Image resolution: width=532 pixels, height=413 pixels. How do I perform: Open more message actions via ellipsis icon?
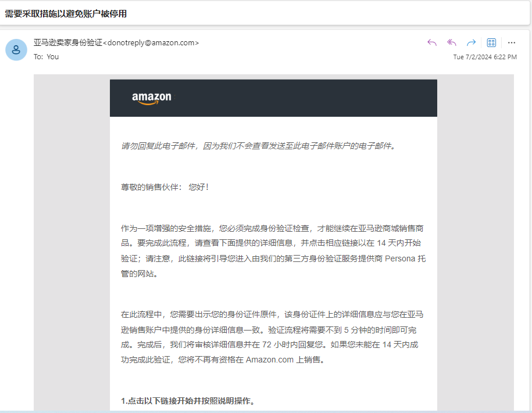511,42
